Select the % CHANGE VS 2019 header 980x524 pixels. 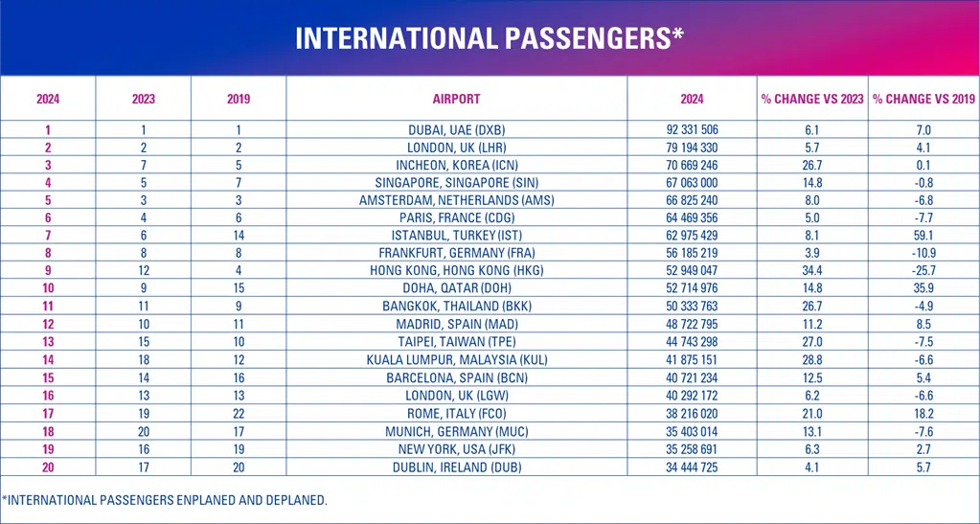[923, 99]
